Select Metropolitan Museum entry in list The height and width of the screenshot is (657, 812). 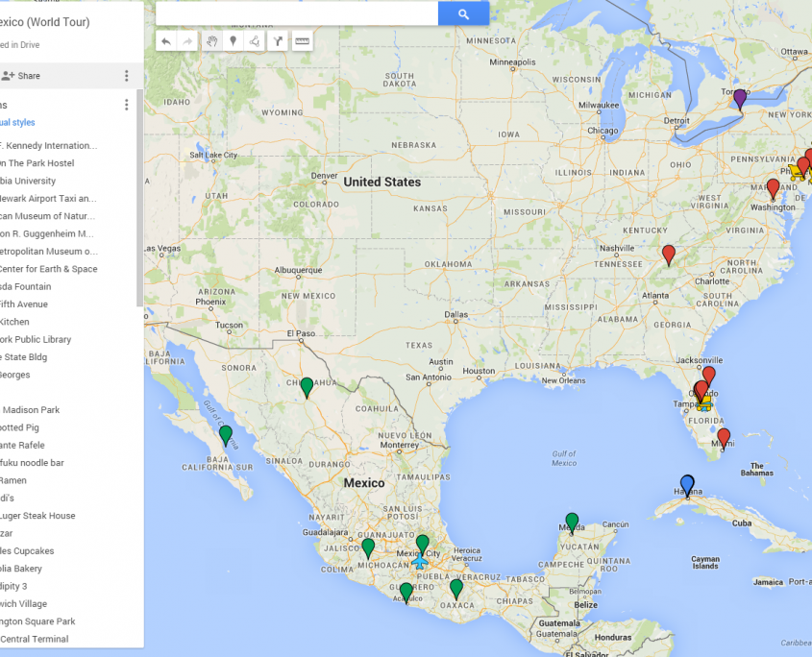tap(48, 251)
